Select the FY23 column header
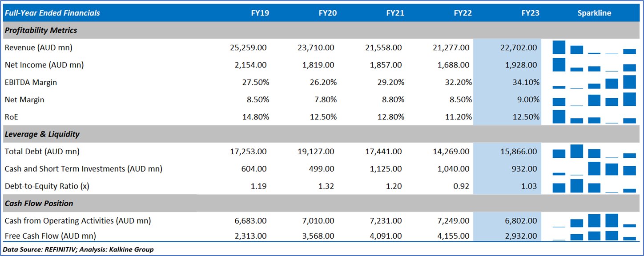The height and width of the screenshot is (256, 644). tap(530, 13)
